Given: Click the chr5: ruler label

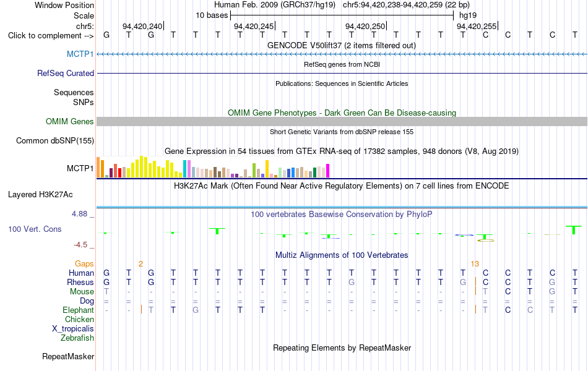Looking at the screenshot, I should pos(85,26).
